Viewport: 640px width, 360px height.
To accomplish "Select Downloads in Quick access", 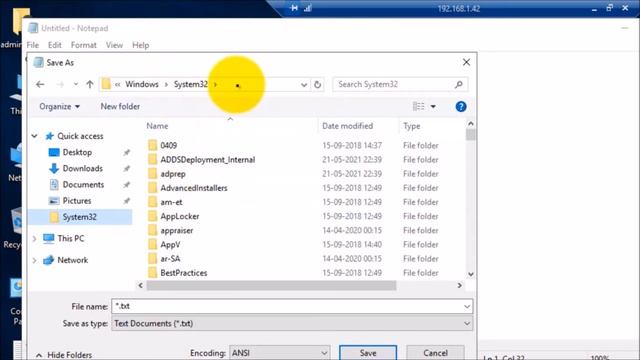I will (x=82, y=169).
